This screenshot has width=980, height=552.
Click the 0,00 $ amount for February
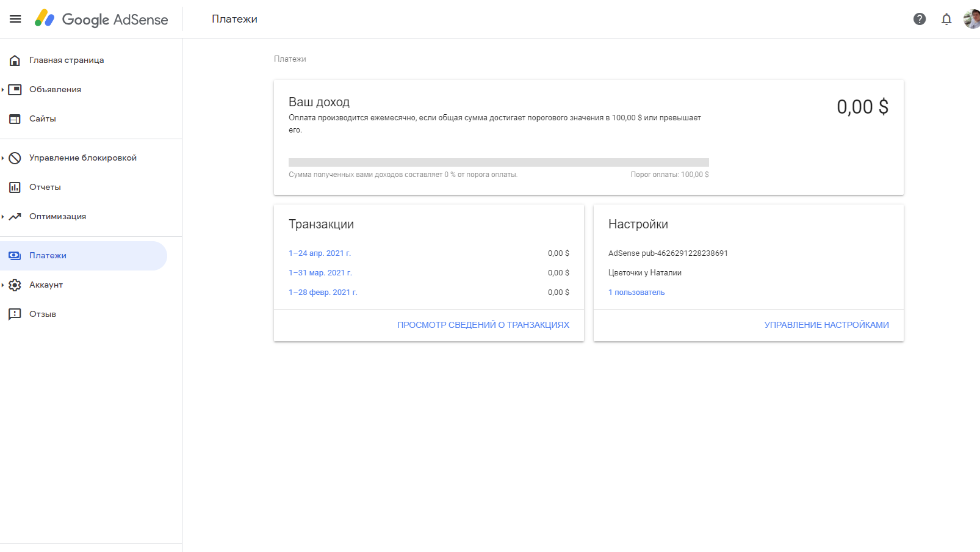coord(558,292)
